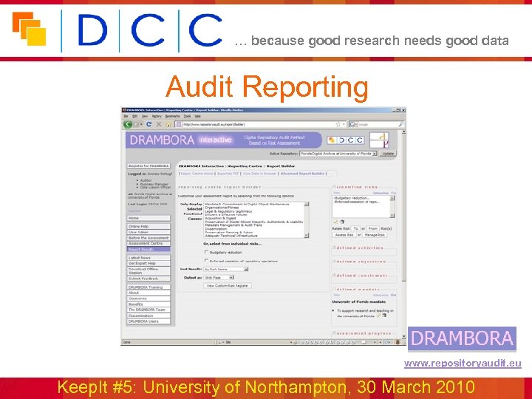Select Latest News in the sidebar
This screenshot has height=399, width=532.
tap(149, 258)
